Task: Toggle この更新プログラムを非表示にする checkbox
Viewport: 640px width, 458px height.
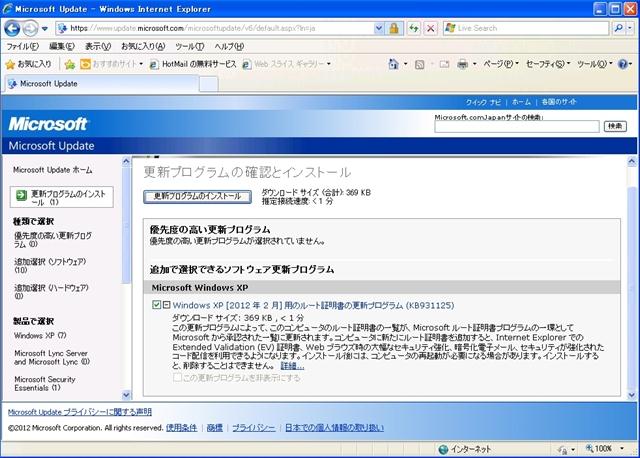Action: pyautogui.click(x=177, y=378)
